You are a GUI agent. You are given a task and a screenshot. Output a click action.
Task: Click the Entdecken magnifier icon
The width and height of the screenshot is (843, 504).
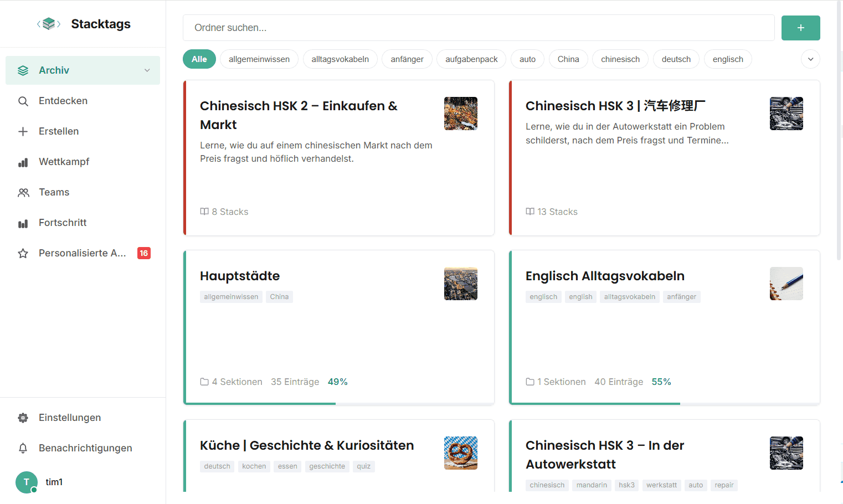(23, 101)
